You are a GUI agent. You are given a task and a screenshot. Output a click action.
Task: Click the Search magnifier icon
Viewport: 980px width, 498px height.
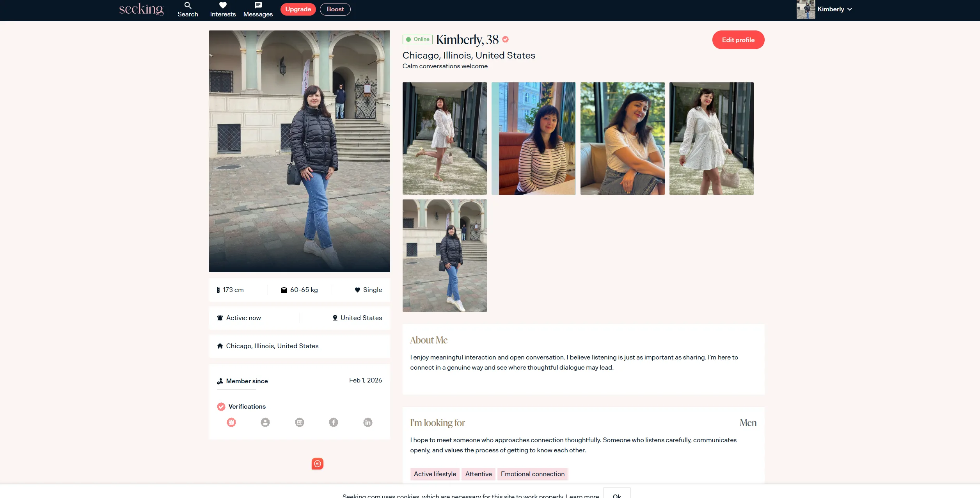[x=188, y=5]
